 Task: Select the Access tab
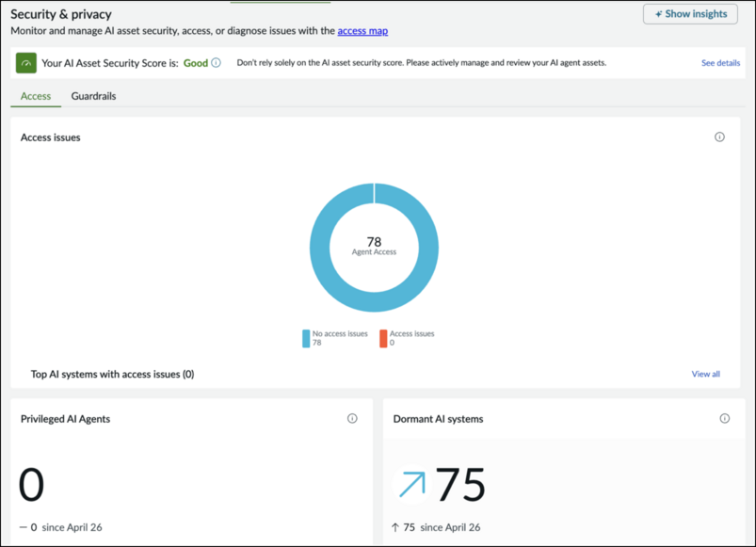coord(36,96)
